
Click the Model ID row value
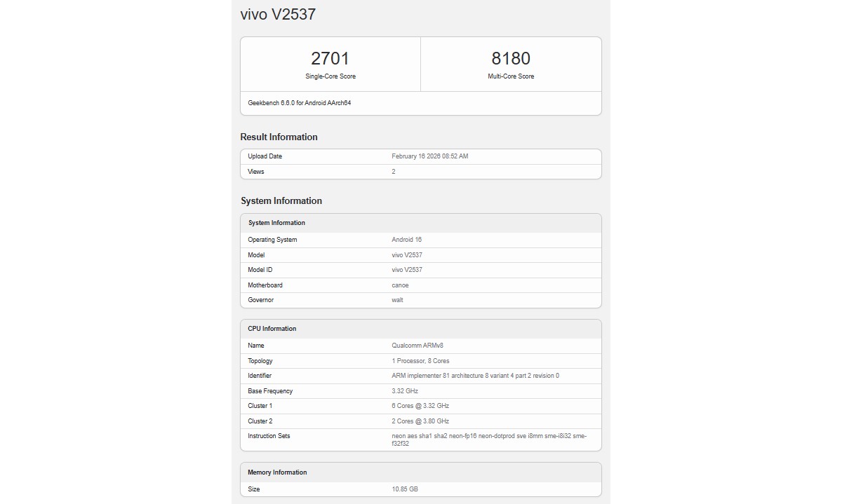(x=409, y=270)
